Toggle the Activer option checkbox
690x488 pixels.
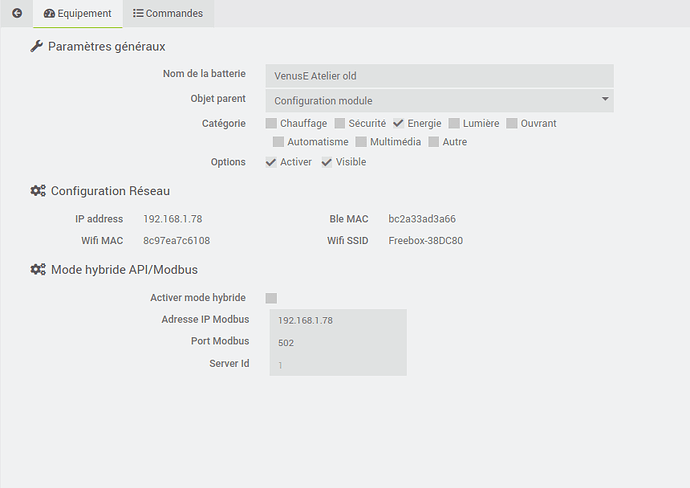[x=271, y=162]
